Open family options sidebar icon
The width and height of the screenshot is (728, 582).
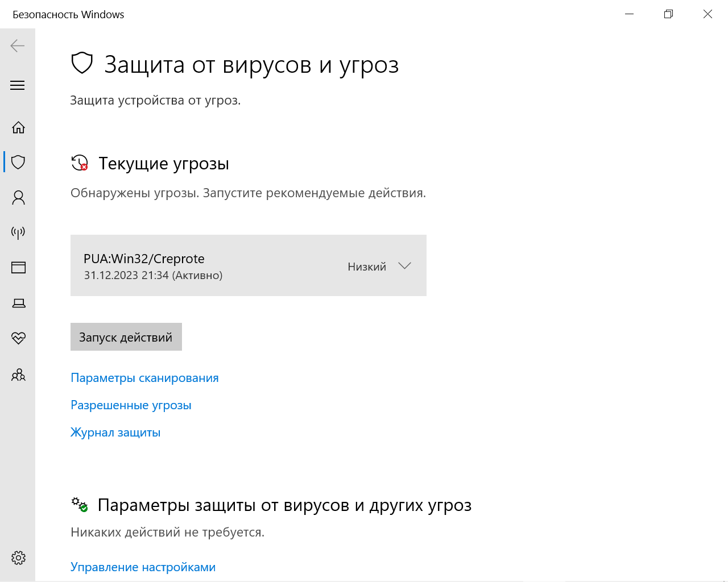[18, 375]
